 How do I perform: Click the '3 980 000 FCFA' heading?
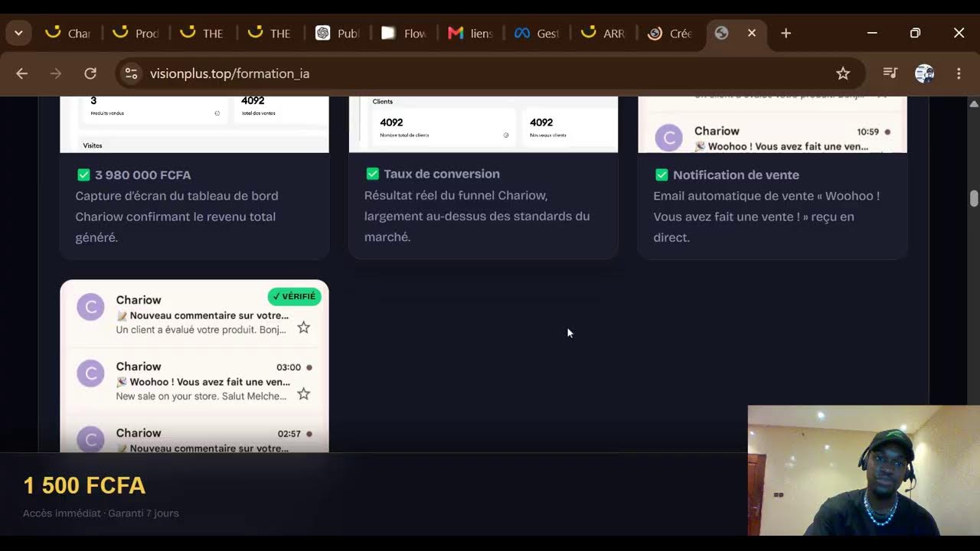point(143,175)
